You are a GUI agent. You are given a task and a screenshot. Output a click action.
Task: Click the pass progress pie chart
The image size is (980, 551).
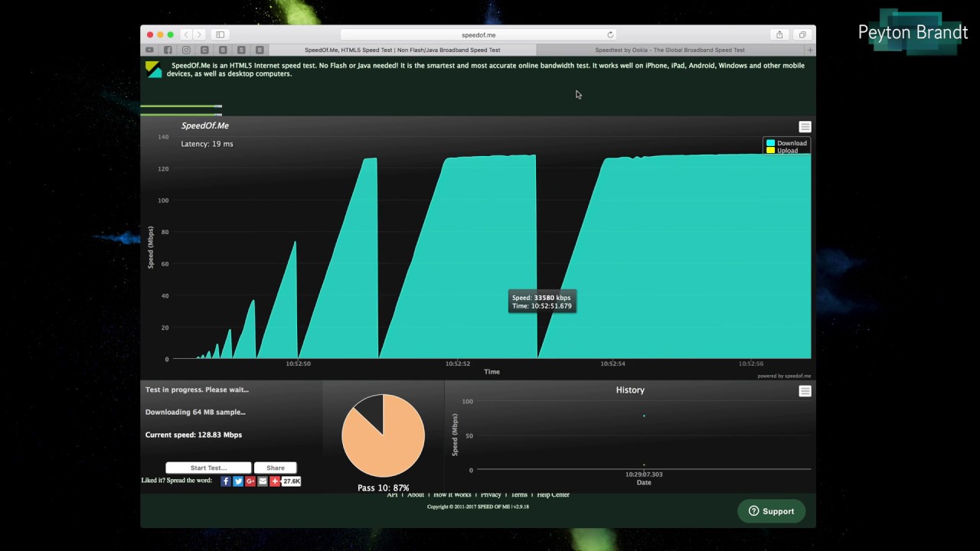coord(383,435)
